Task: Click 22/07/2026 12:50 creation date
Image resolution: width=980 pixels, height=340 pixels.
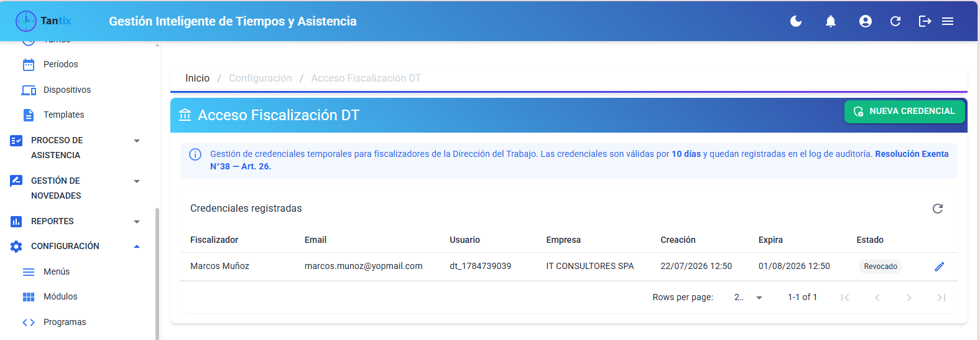Action: pos(696,267)
